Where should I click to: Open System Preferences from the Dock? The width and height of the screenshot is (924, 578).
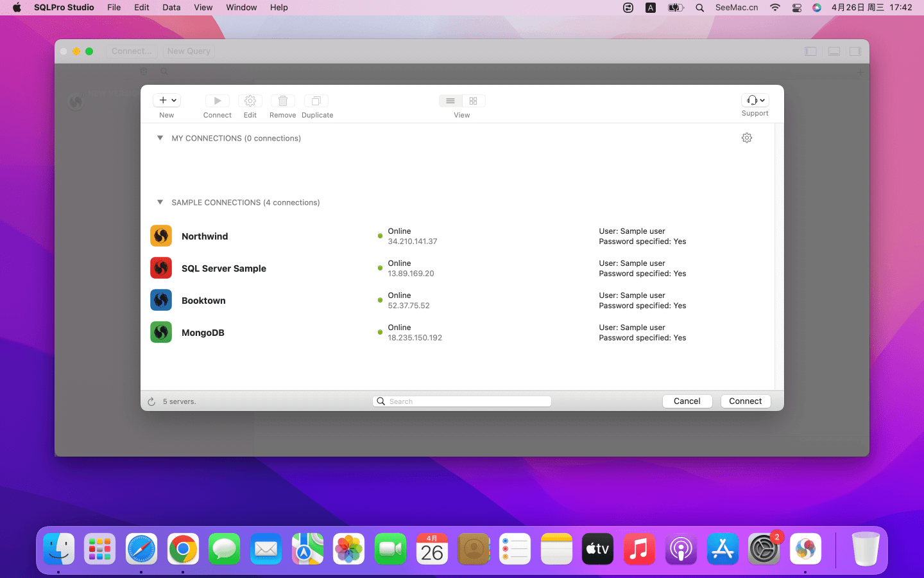(764, 549)
